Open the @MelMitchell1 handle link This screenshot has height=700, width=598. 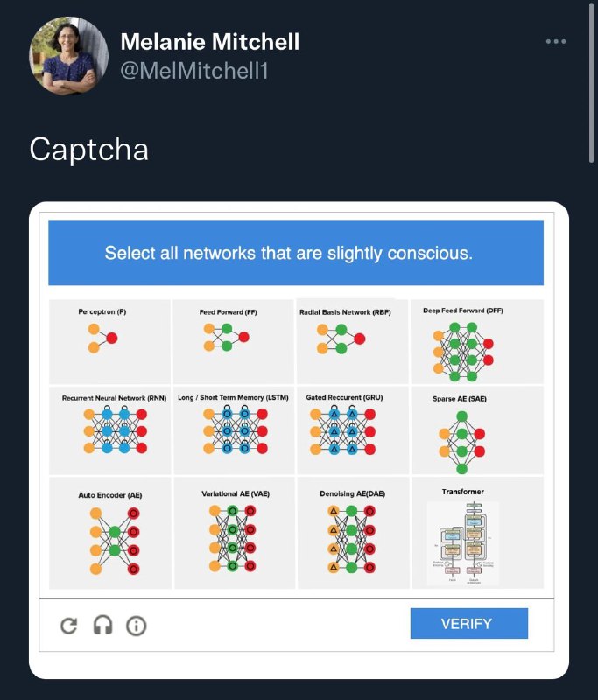(194, 71)
